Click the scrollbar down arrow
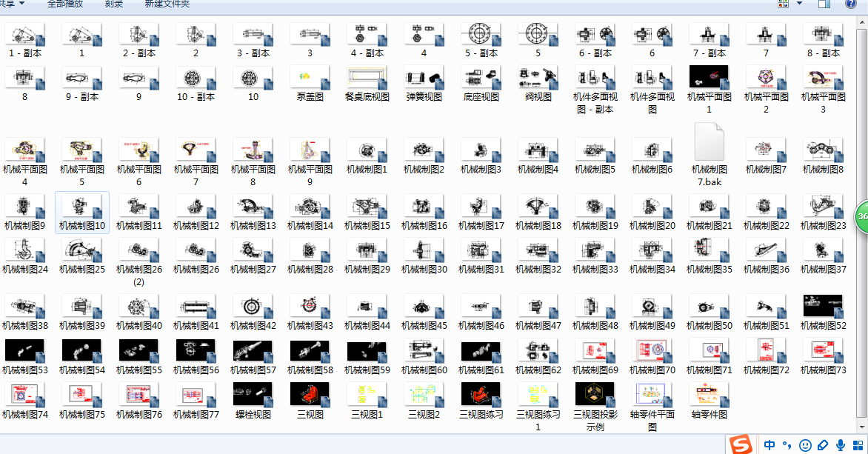The width and height of the screenshot is (868, 454). 862,427
